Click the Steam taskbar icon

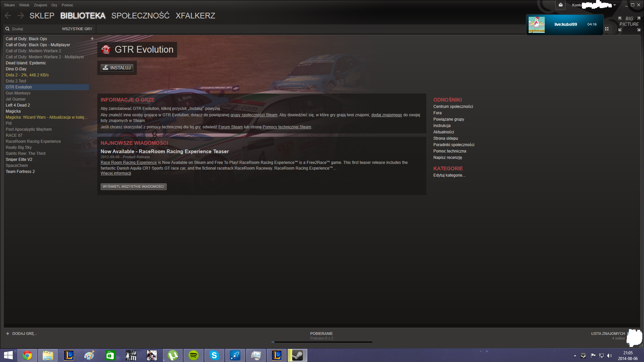298,355
